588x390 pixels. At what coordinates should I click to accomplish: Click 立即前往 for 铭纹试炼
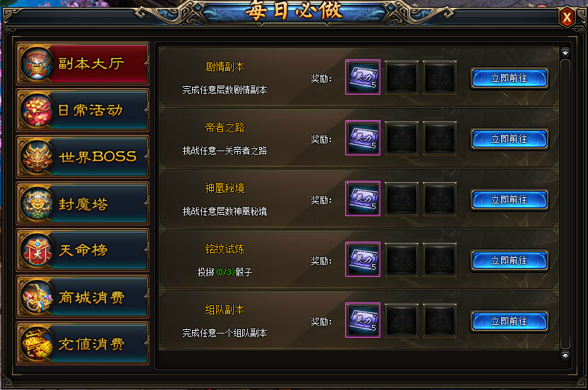510,261
